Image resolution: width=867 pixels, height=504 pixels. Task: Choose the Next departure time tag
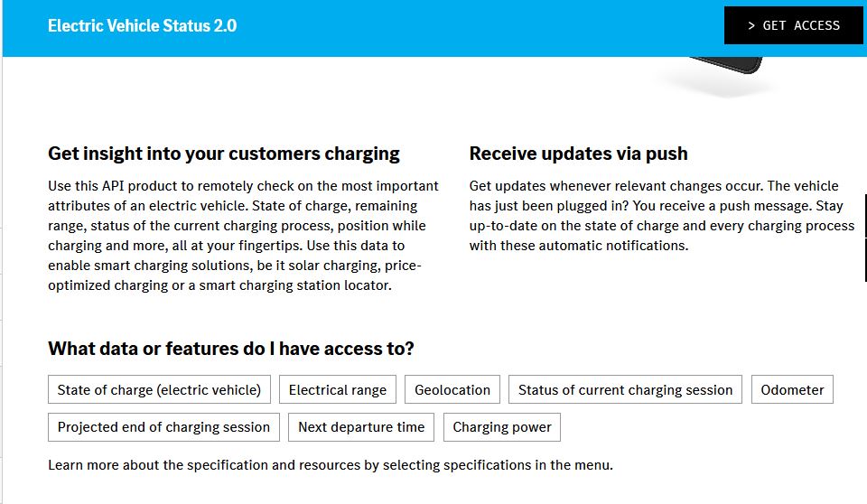pos(361,427)
